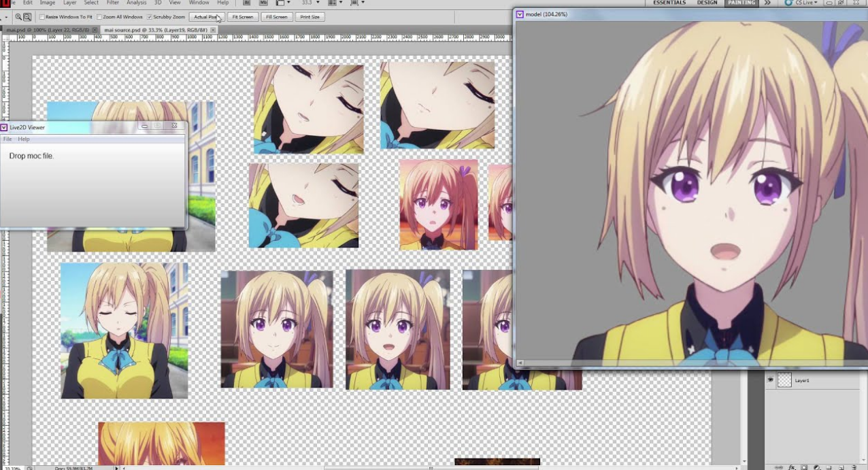Close the mai source.psd document tab
The image size is (868, 470).
(x=213, y=30)
